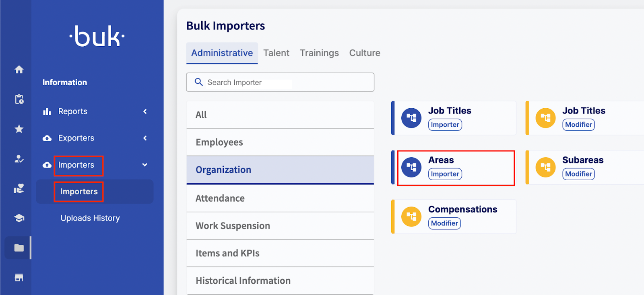Open the Compensations Modifier card
This screenshot has width=644, height=295.
(x=454, y=217)
